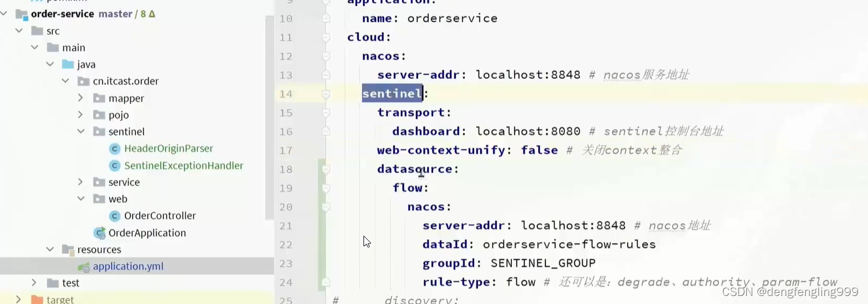This screenshot has height=304, width=868.
Task: Click the resources folder icon
Action: [x=68, y=249]
